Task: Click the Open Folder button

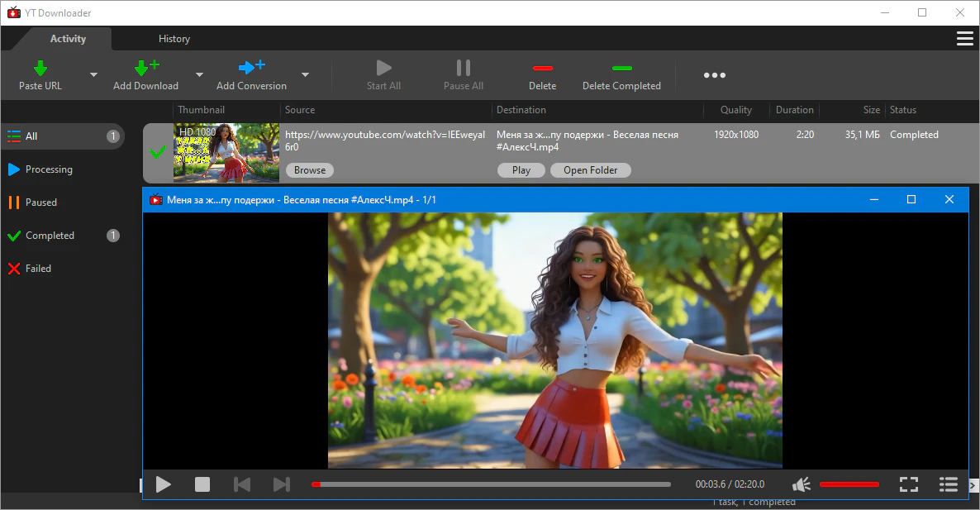Action: coord(591,170)
